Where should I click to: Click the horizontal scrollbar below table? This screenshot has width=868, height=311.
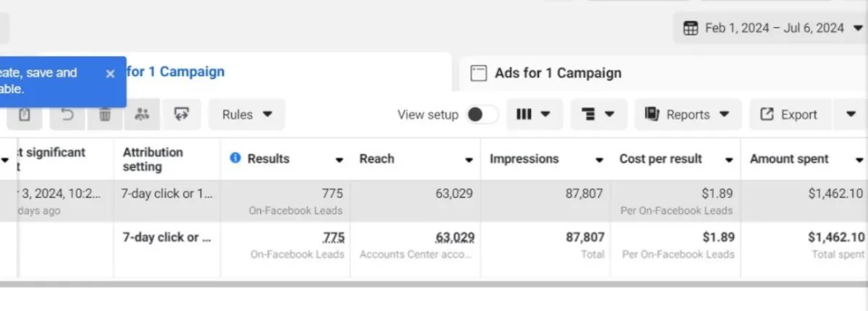click(x=434, y=284)
